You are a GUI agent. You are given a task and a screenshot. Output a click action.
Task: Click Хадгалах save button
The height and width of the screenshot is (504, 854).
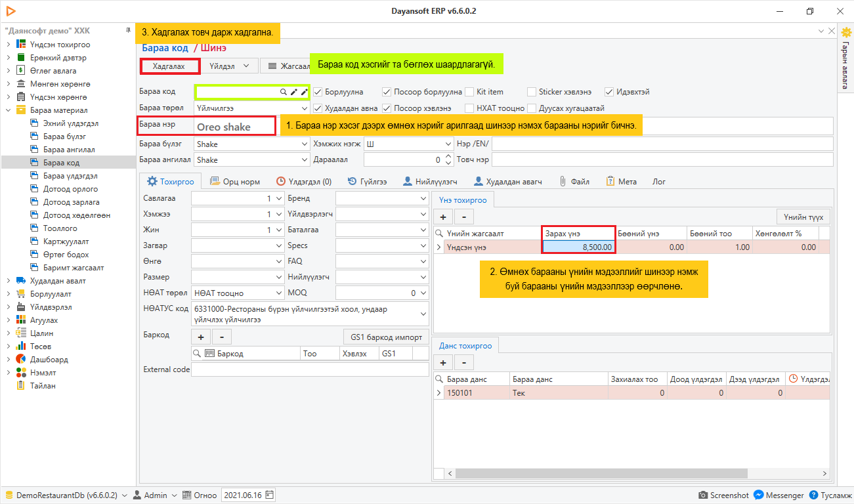[170, 66]
